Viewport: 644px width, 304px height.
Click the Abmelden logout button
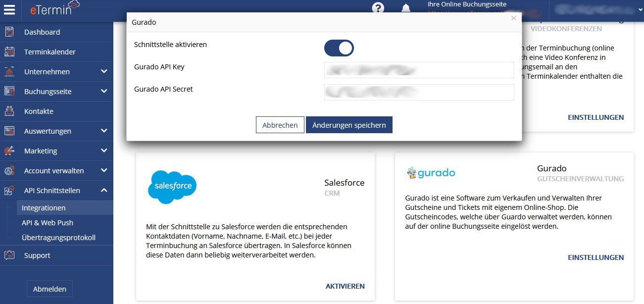[x=50, y=289]
